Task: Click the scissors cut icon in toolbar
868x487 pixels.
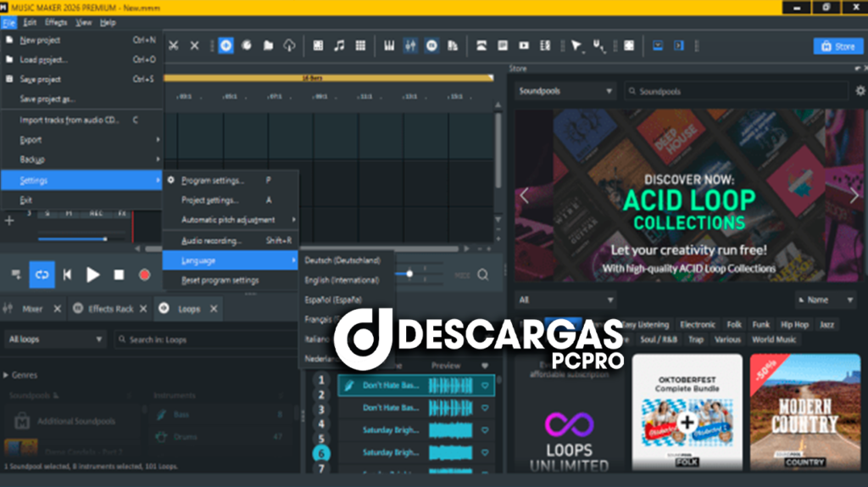Action: tap(173, 46)
